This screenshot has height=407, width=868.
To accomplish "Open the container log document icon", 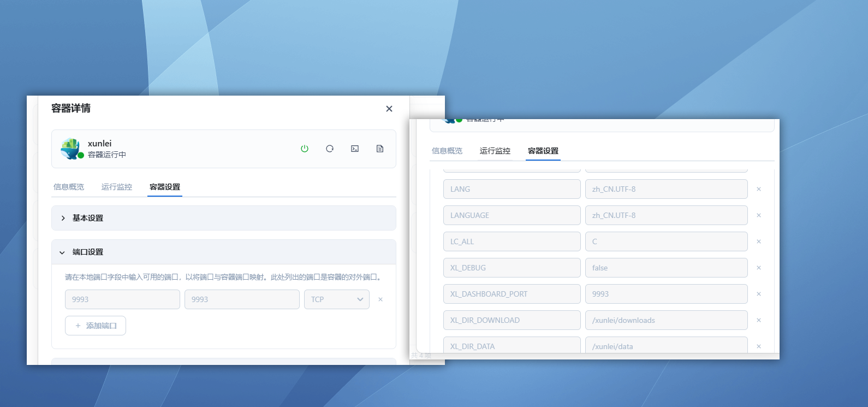I will (380, 149).
